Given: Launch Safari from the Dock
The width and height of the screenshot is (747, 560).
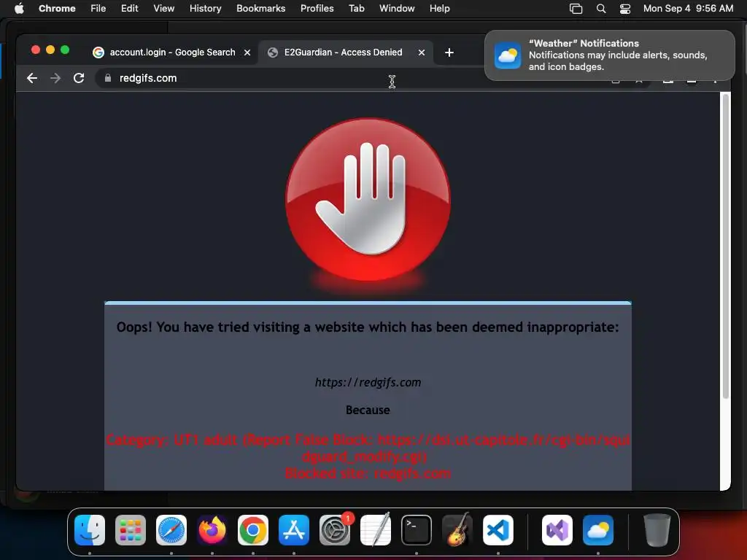Looking at the screenshot, I should click(171, 530).
